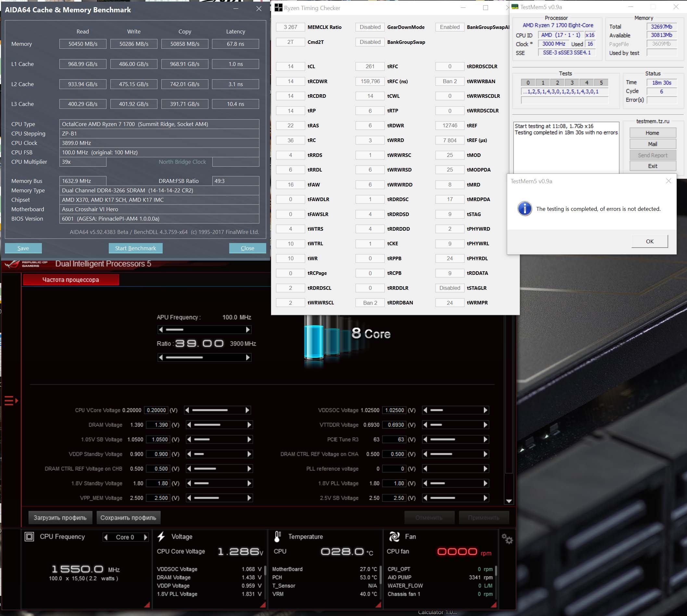Increase CPU Ratio with right arrow
Image resolution: width=687 pixels, height=616 pixels.
pyautogui.click(x=248, y=357)
